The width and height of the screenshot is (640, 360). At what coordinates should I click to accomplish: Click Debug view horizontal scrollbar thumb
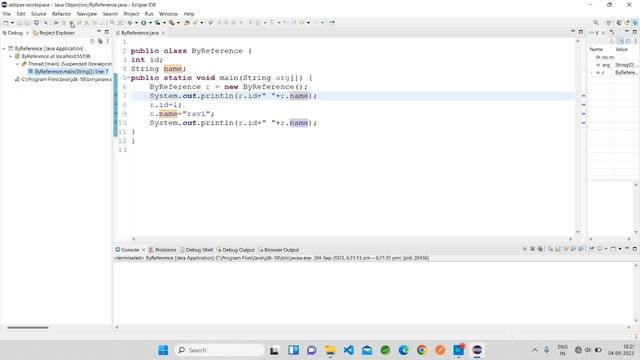28,327
